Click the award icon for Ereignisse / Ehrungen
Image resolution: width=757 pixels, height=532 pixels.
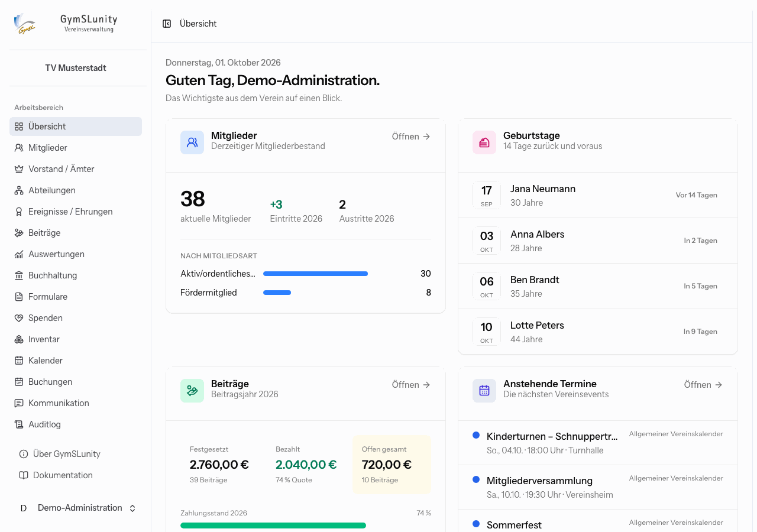click(x=19, y=212)
